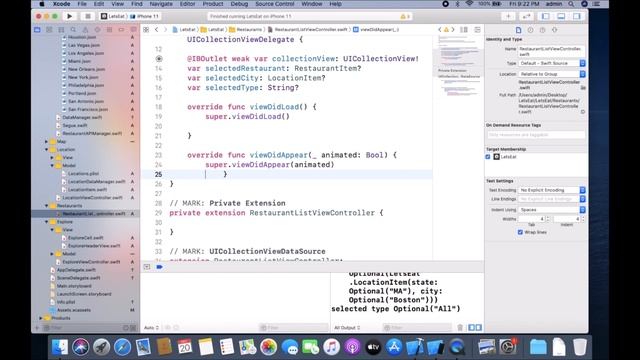This screenshot has width=640, height=360.
Task: Toggle breakpoints activation in debug bar
Action: (160, 267)
